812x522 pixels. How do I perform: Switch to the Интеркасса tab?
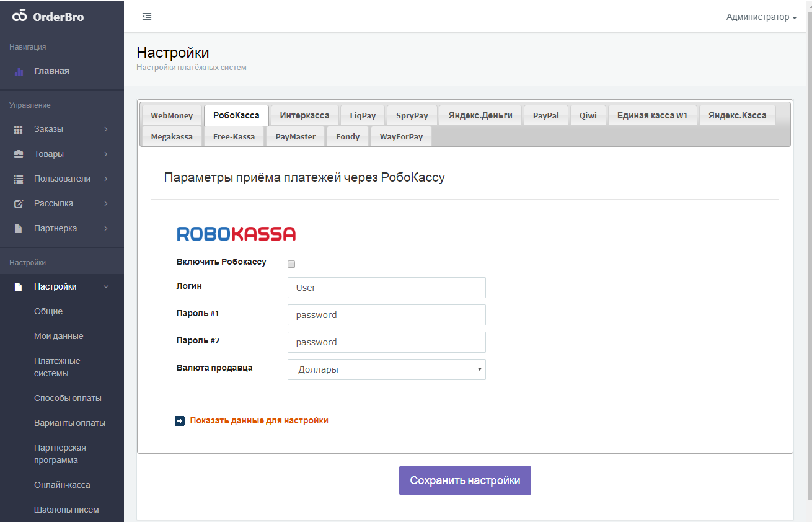pos(304,115)
